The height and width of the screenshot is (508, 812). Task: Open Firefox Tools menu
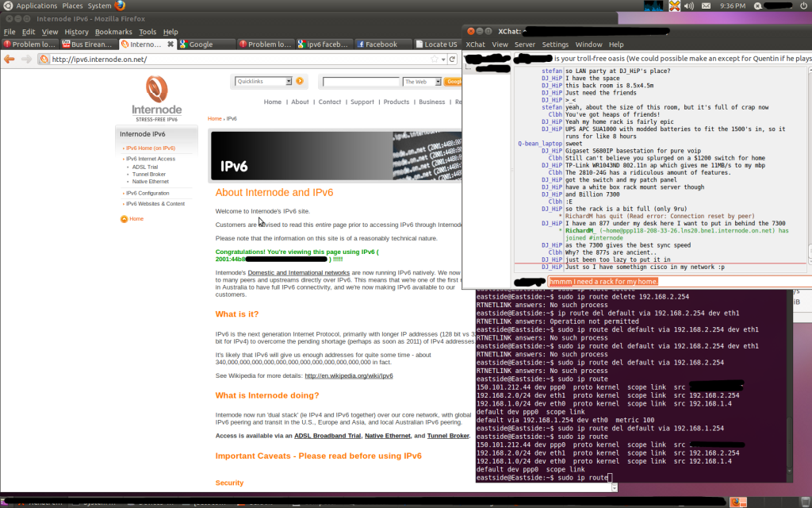pos(147,32)
